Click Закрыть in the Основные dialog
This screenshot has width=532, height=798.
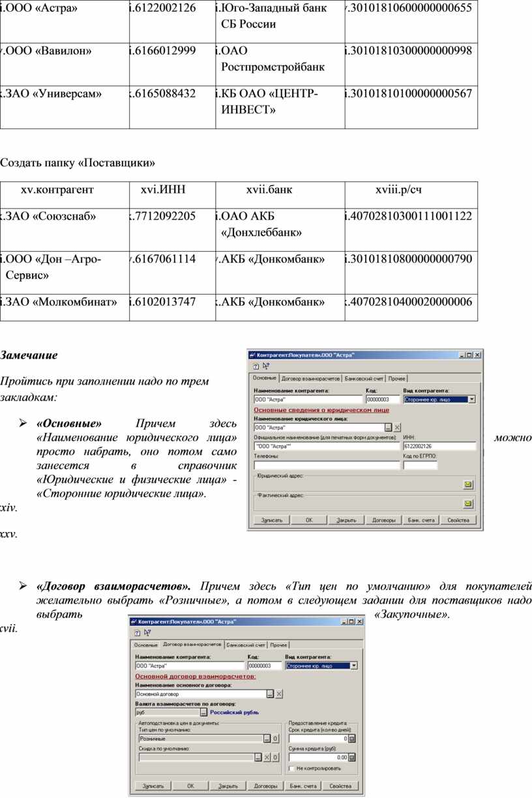pyautogui.click(x=346, y=520)
